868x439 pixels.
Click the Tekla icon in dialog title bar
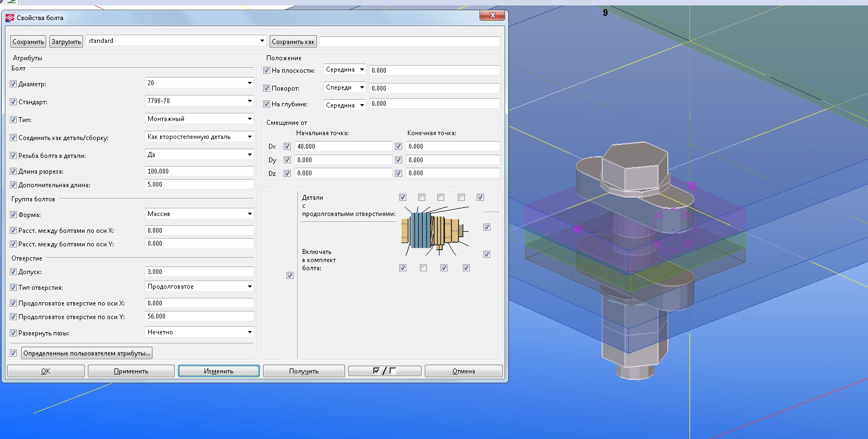click(10, 18)
